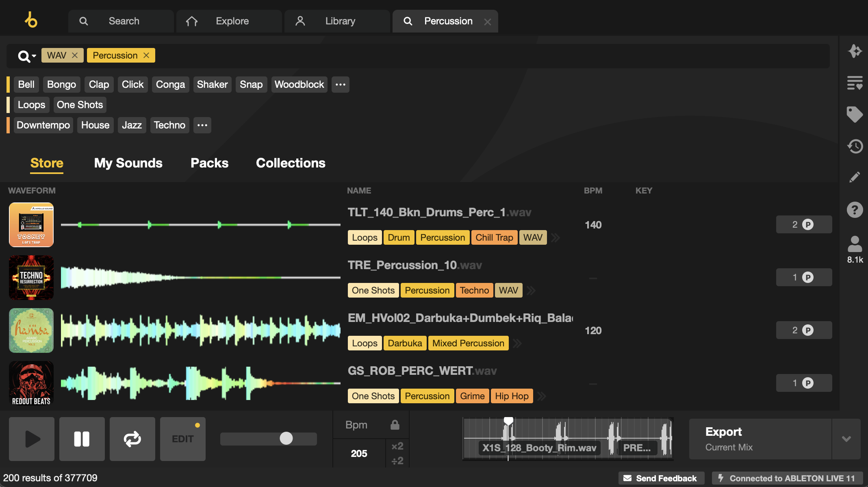
Task: Open the favorites playlist icon in sidebar
Action: pos(855,83)
